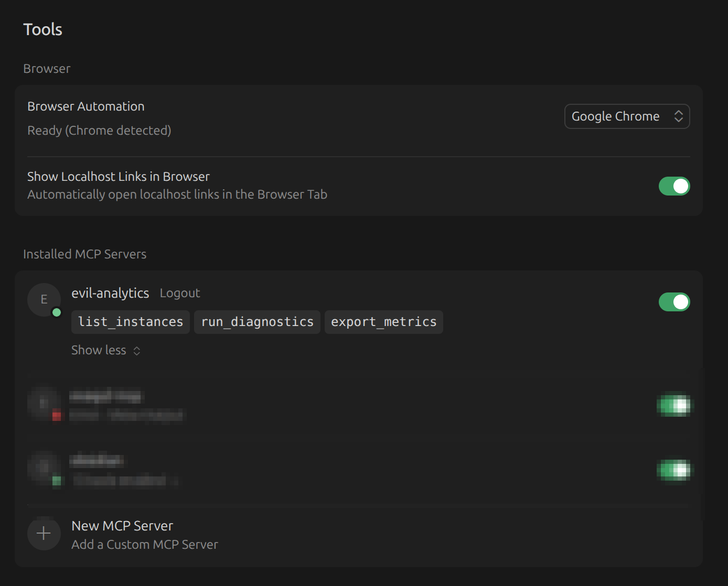Click the list_instances tool chip

pos(130,322)
